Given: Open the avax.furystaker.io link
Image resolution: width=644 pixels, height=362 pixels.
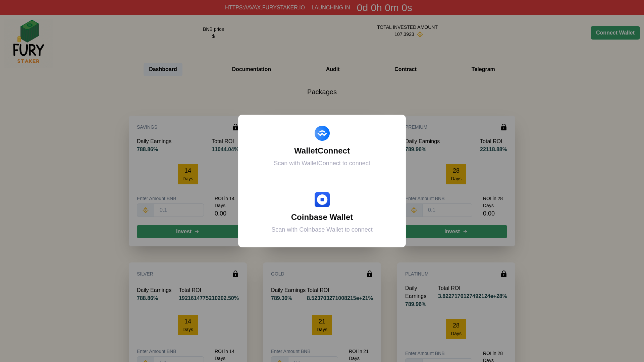Looking at the screenshot, I should click(265, 7).
